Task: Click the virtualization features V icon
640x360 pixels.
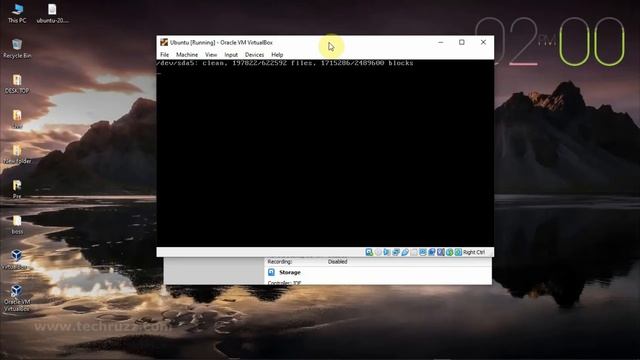Action: point(440,252)
